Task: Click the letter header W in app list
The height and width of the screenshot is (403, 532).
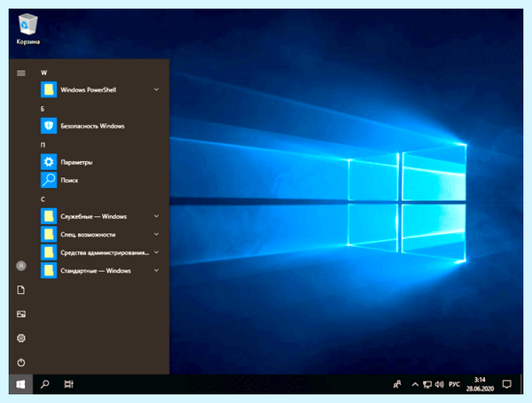Action: pos(43,73)
